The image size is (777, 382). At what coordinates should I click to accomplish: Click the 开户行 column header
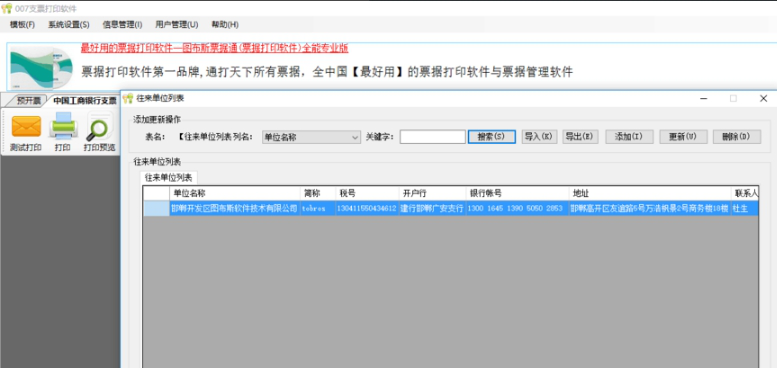pyautogui.click(x=432, y=193)
